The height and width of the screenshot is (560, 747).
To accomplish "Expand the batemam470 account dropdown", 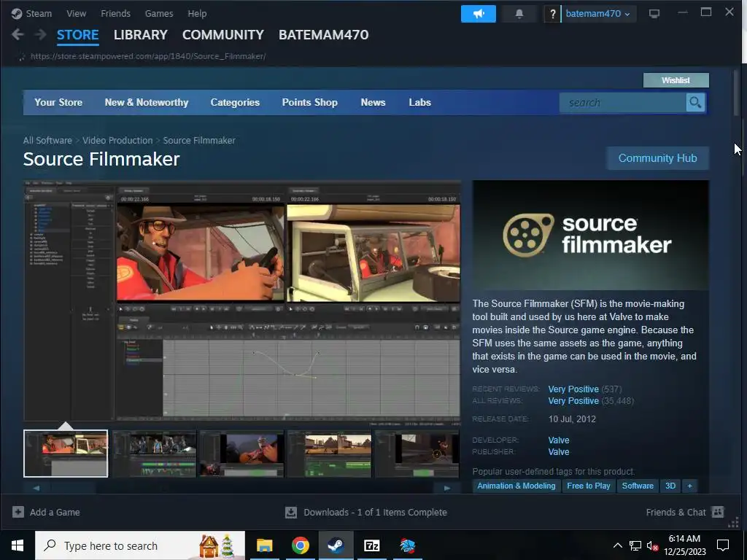I will coord(598,14).
